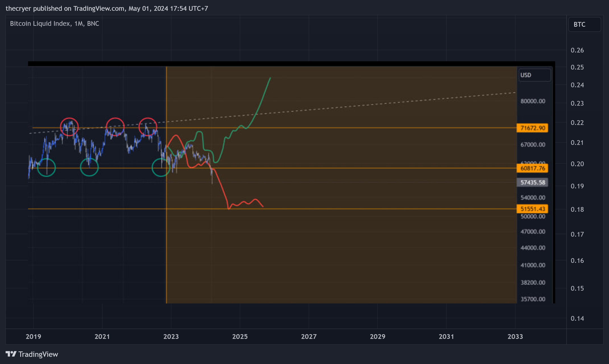Click the 0.24 value on the BTC scale
The width and height of the screenshot is (609, 364).
[x=577, y=85]
